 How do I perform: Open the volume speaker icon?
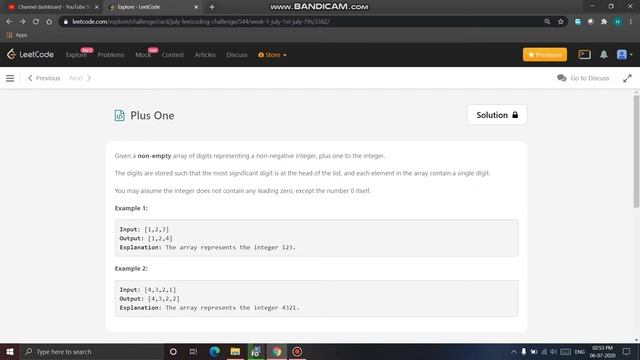pyautogui.click(x=553, y=351)
